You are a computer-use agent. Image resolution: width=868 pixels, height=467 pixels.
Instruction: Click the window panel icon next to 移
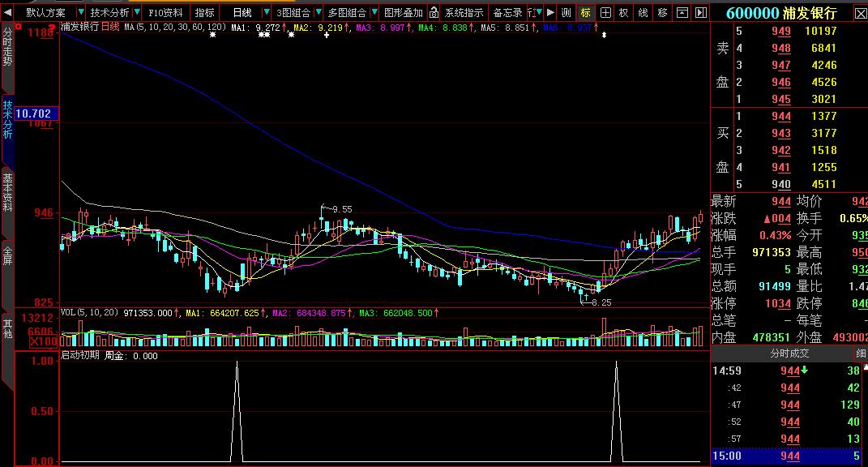coord(681,12)
